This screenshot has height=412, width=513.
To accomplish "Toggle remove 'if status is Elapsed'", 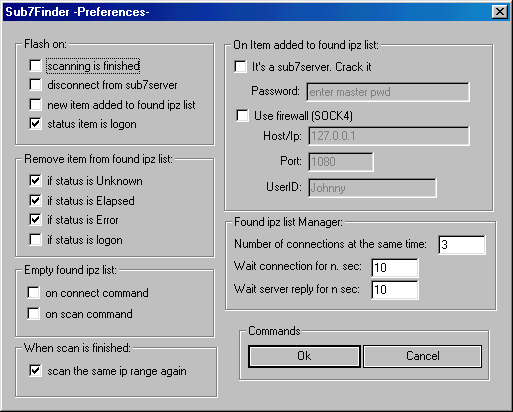I will point(35,200).
